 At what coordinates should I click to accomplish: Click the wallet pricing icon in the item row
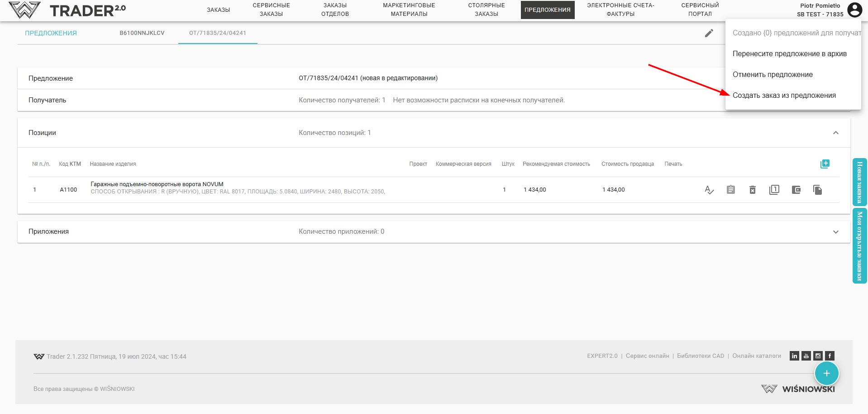796,190
